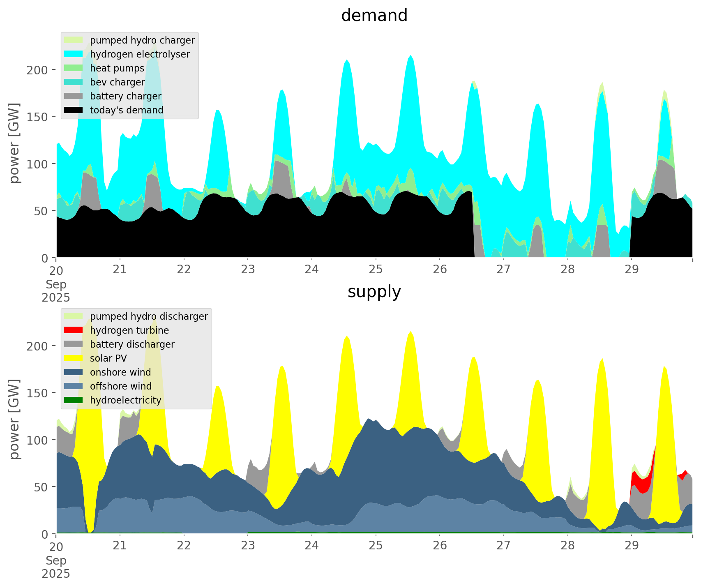The width and height of the screenshot is (701, 588).
Task: Click the "supply" chart title
Action: [374, 292]
